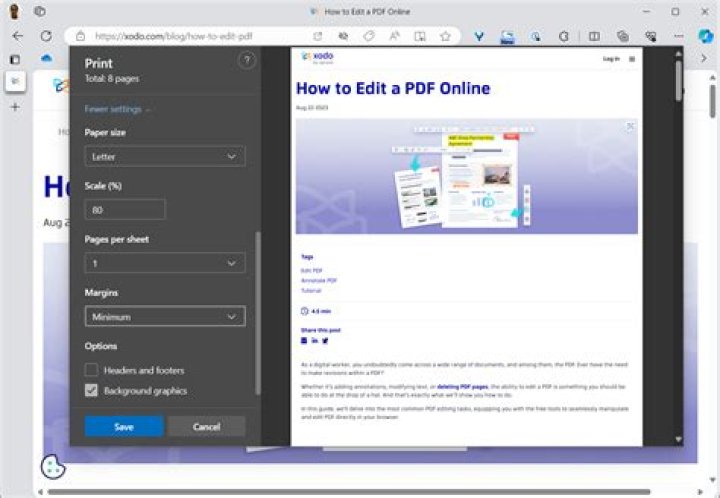The width and height of the screenshot is (720, 498).
Task: Click the xodo logo in print preview
Action: tap(317, 57)
